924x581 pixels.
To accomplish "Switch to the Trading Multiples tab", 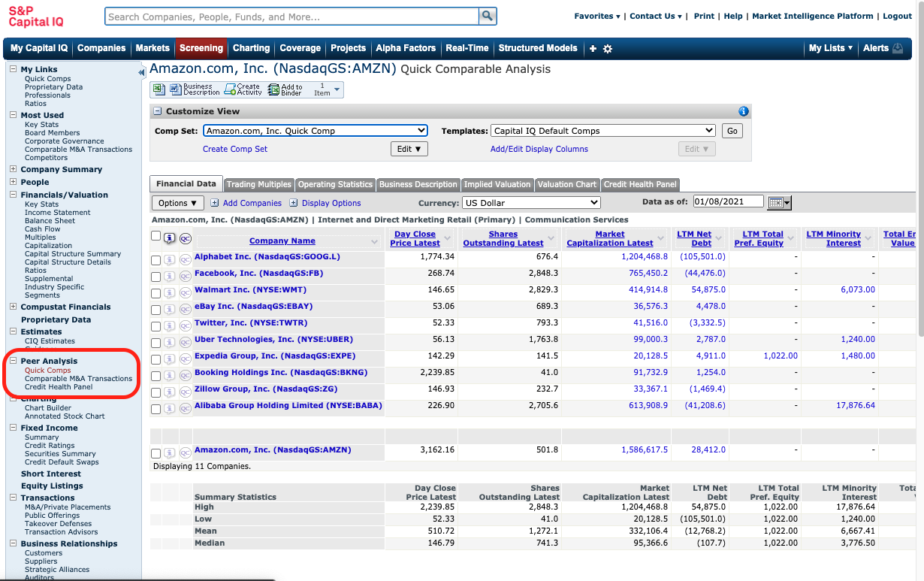I will tap(258, 184).
